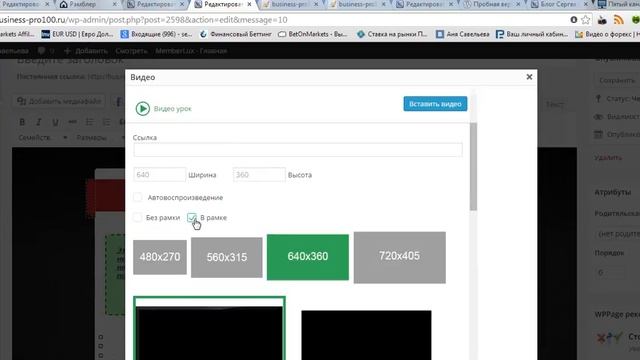Close the Видео dialog
Image resolution: width=640 pixels, height=360 pixels.
click(x=529, y=77)
